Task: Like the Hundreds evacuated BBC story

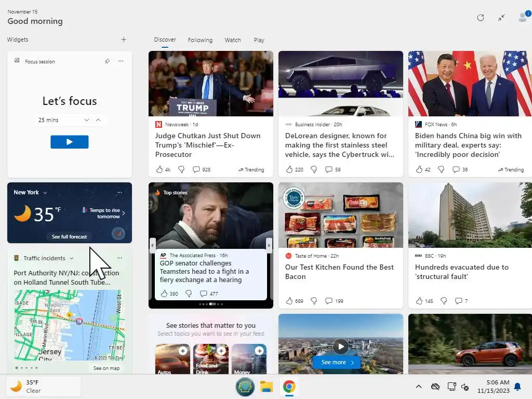Action: tap(419, 301)
